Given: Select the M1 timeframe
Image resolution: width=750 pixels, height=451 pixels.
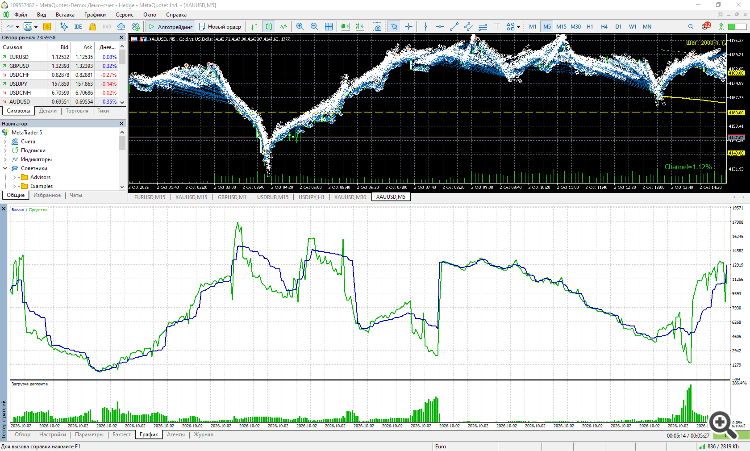Looking at the screenshot, I should click(533, 27).
